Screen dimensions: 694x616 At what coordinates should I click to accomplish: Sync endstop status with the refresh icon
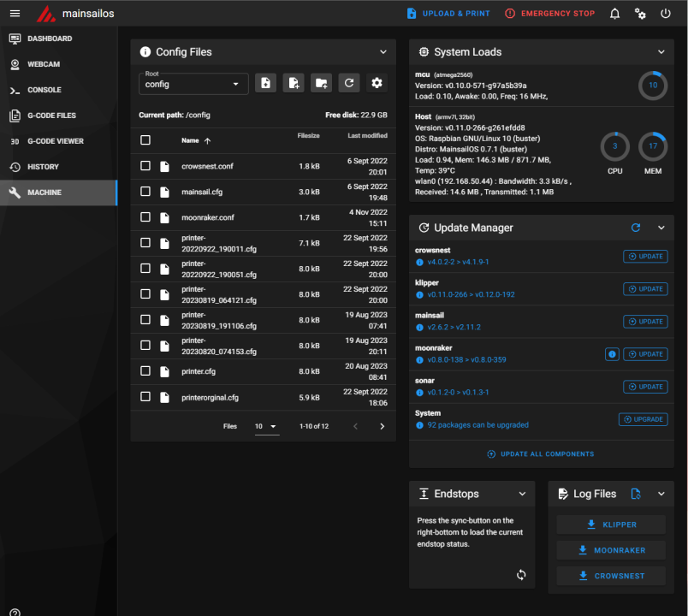click(521, 575)
